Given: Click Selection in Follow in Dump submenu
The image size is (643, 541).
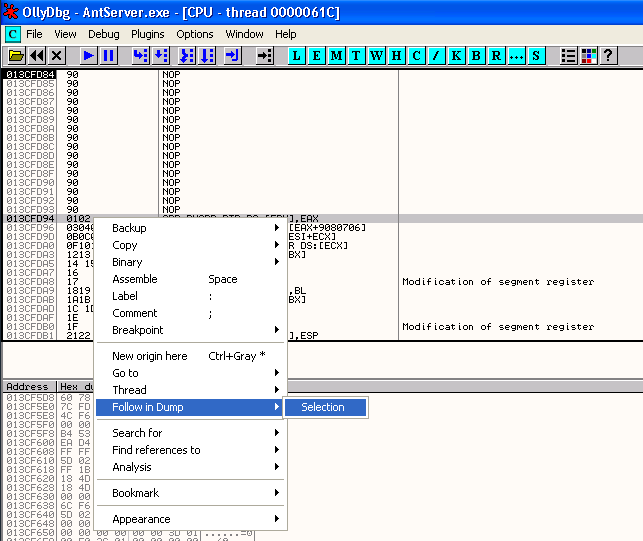Looking at the screenshot, I should point(326,407).
